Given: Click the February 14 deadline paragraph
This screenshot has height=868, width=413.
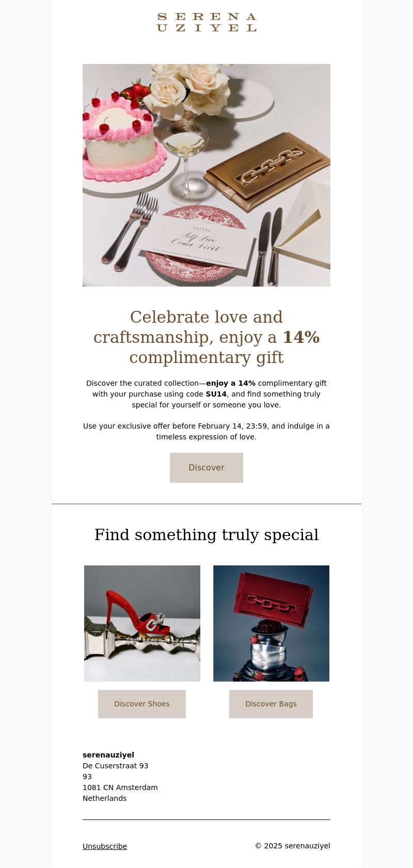Looking at the screenshot, I should 206,431.
